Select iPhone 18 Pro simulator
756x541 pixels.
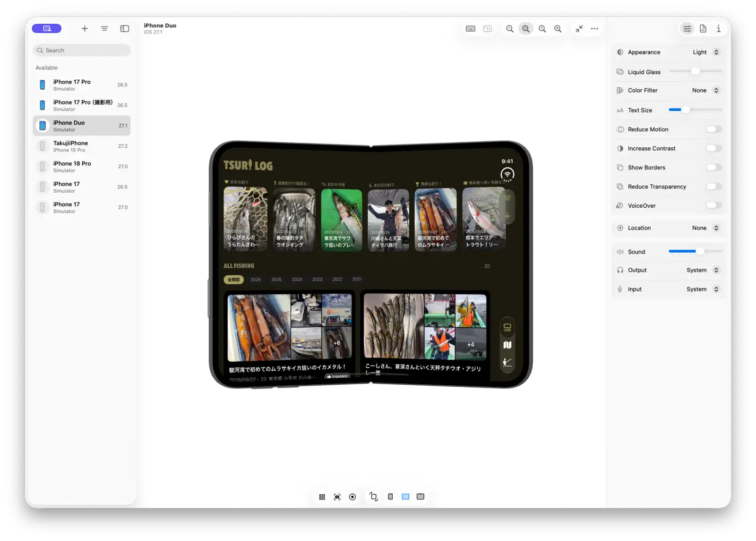click(x=82, y=167)
